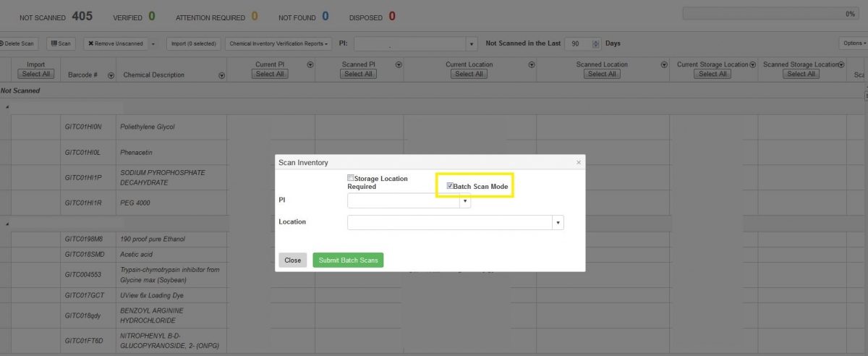
Task: Open the Scanned Location column filter icon
Action: [x=664, y=64]
